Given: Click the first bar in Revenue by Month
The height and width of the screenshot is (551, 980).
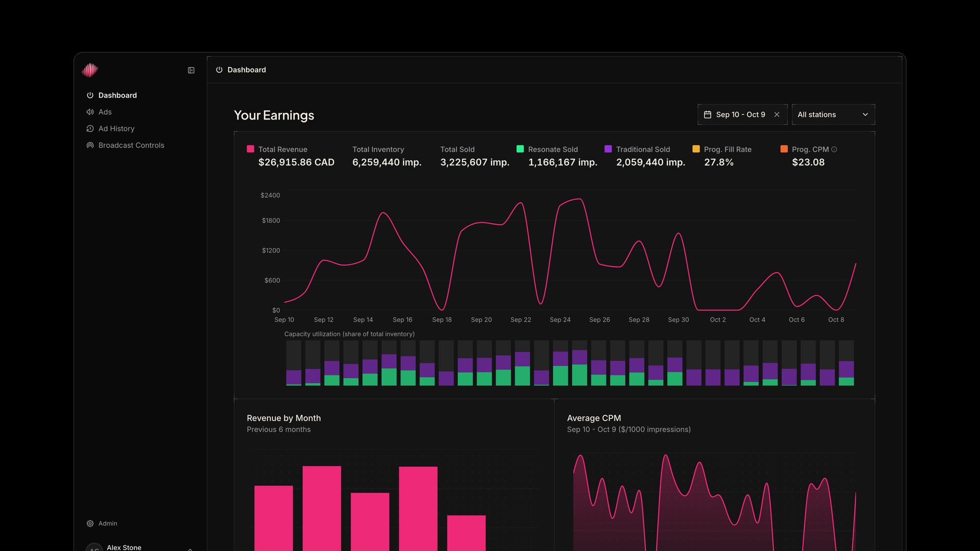Looking at the screenshot, I should click(x=273, y=518).
